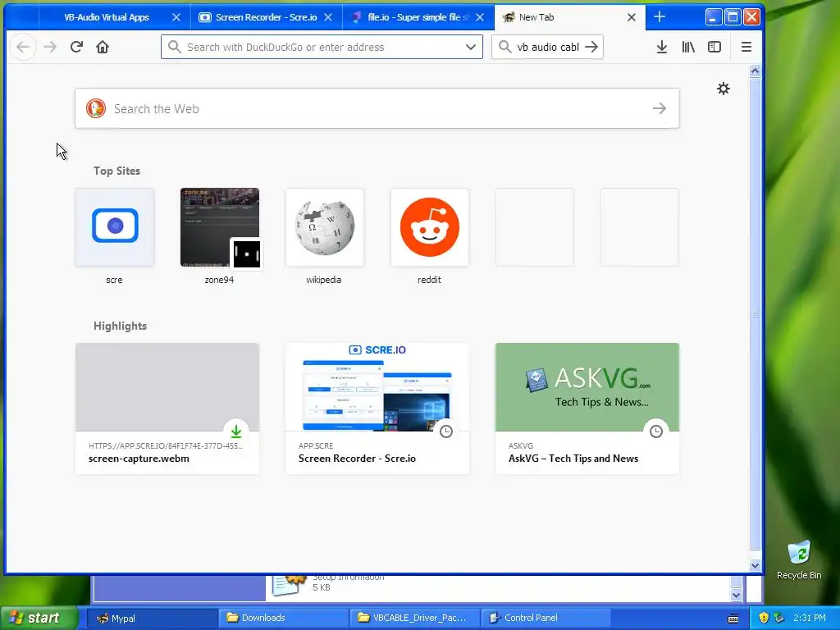Run the 'vb audio cabl' search arrow
The height and width of the screenshot is (630, 840).
591,47
